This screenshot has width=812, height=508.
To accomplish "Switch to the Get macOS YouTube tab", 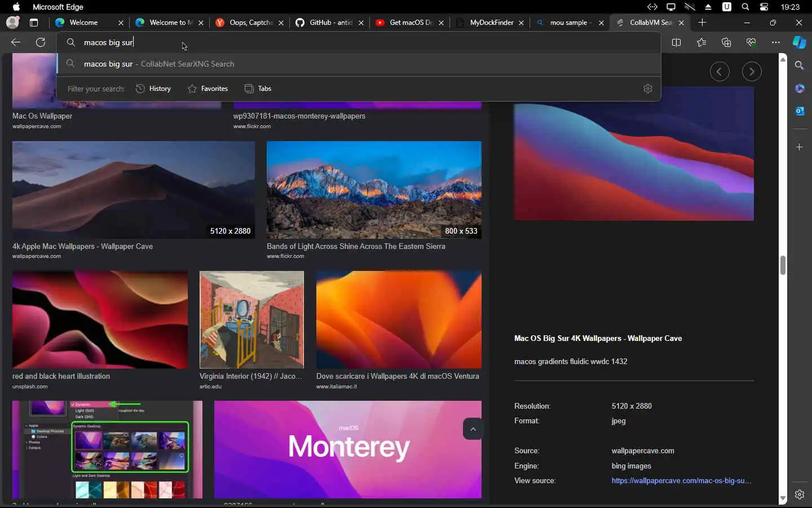I will (x=410, y=23).
